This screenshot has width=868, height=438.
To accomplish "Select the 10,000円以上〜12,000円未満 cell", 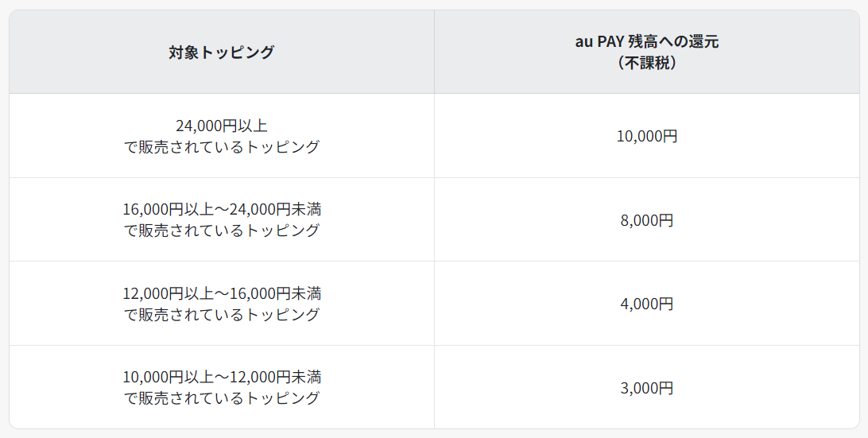I will coord(222,387).
